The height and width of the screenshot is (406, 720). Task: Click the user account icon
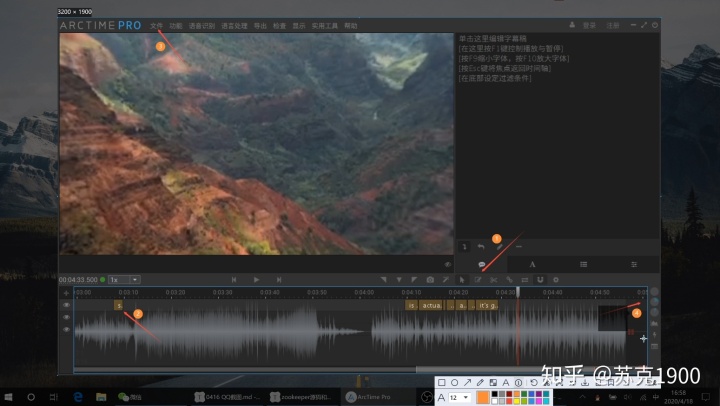572,25
